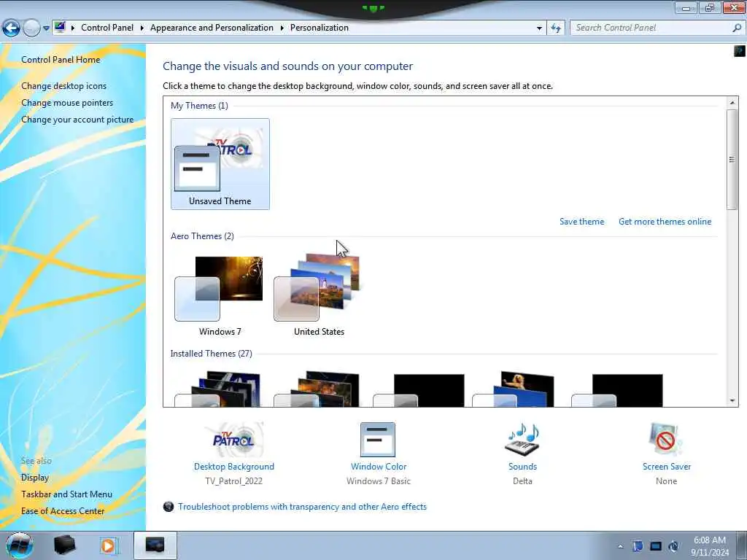
Task: Select the second Installed Themes thumbnail
Action: coord(318,389)
